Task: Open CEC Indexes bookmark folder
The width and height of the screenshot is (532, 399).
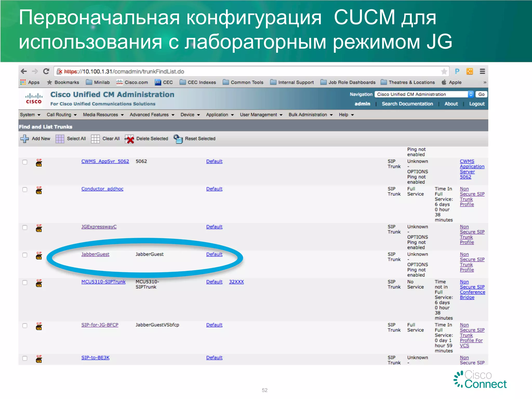Action: pos(198,82)
